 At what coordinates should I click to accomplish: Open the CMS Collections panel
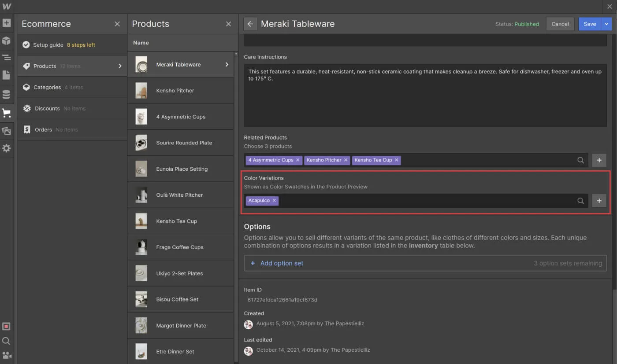point(6,94)
